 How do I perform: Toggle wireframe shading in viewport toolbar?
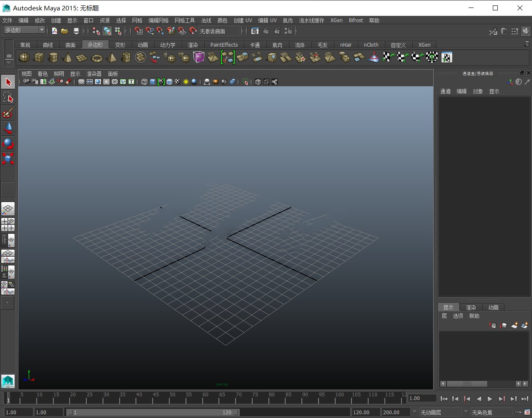(x=144, y=82)
